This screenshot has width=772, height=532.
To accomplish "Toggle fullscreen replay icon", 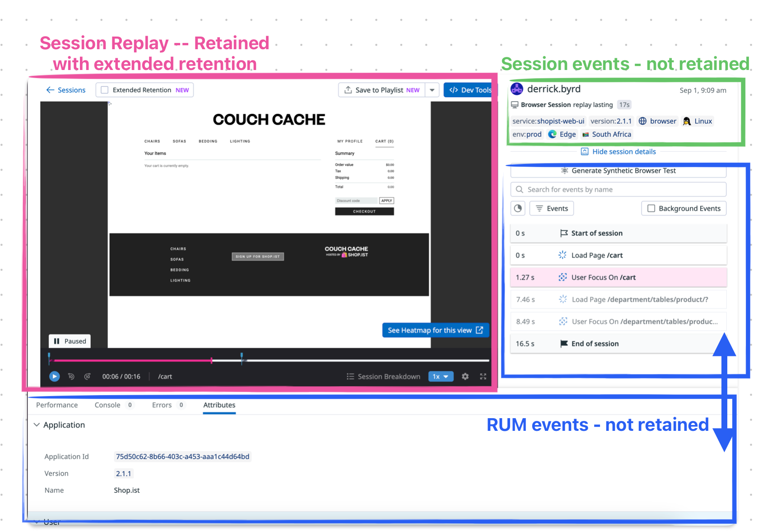I will click(483, 376).
